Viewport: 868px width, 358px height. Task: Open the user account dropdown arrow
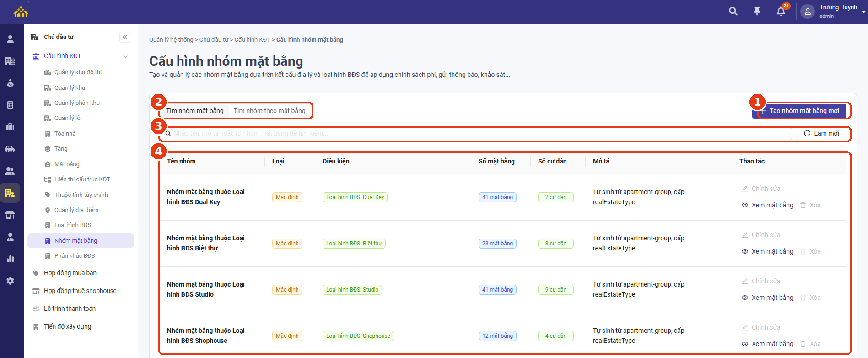[x=863, y=12]
